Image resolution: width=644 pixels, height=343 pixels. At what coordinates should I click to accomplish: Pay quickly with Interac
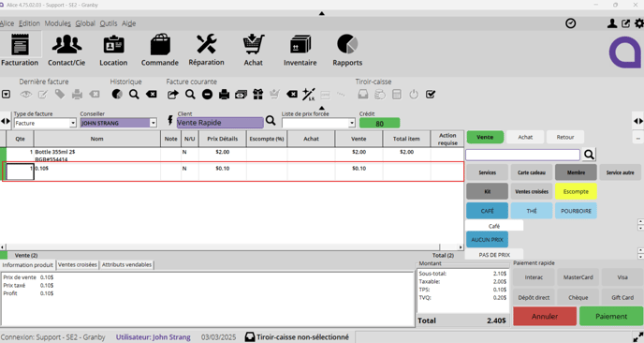tap(534, 277)
